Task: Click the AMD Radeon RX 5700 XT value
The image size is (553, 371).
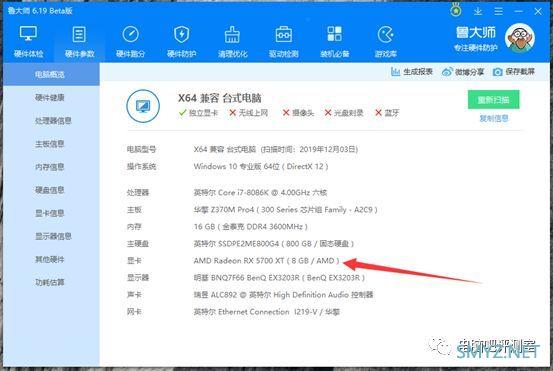Action: (x=267, y=261)
